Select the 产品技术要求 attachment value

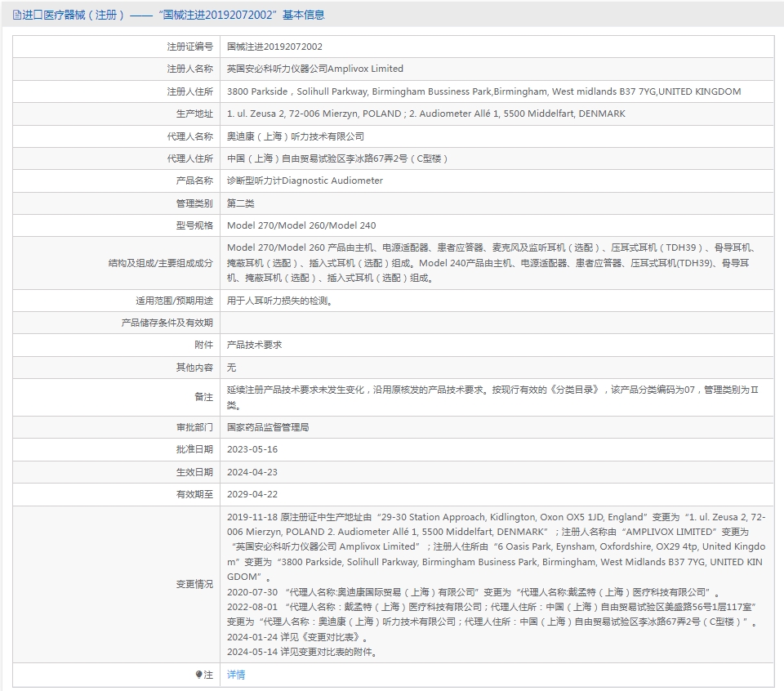pyautogui.click(x=255, y=345)
